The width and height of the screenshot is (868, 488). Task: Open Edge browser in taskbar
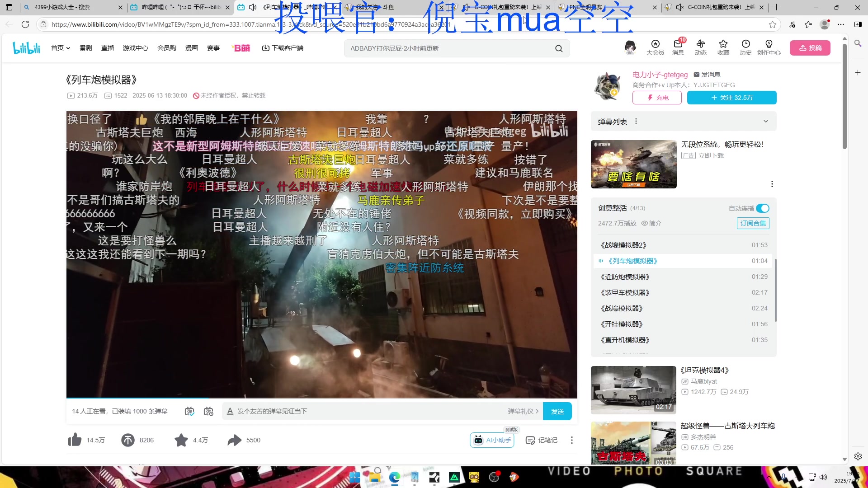coord(395,477)
